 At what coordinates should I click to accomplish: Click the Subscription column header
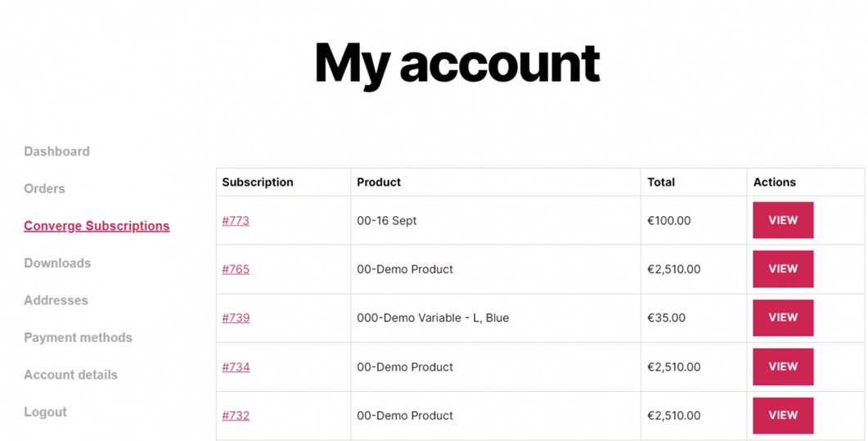(258, 182)
